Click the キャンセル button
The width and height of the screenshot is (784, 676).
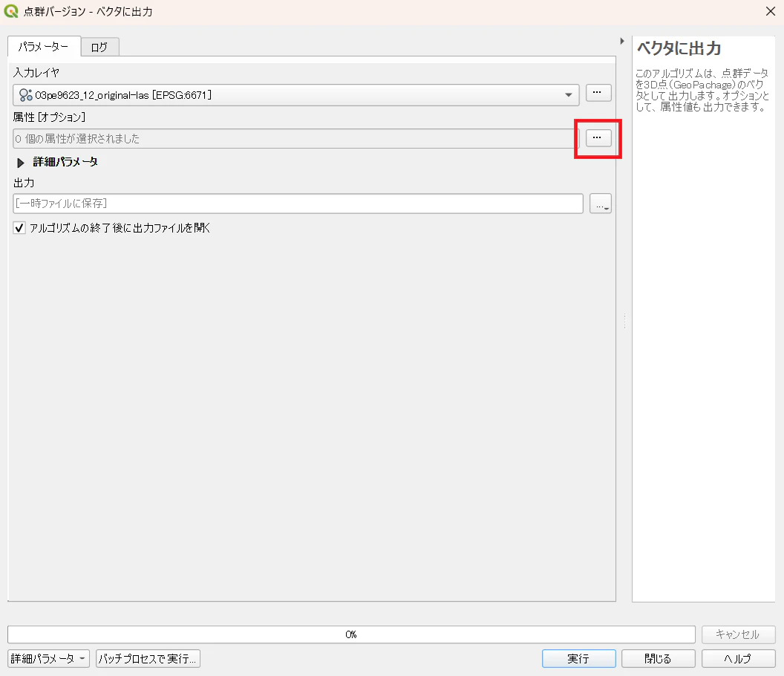point(738,634)
